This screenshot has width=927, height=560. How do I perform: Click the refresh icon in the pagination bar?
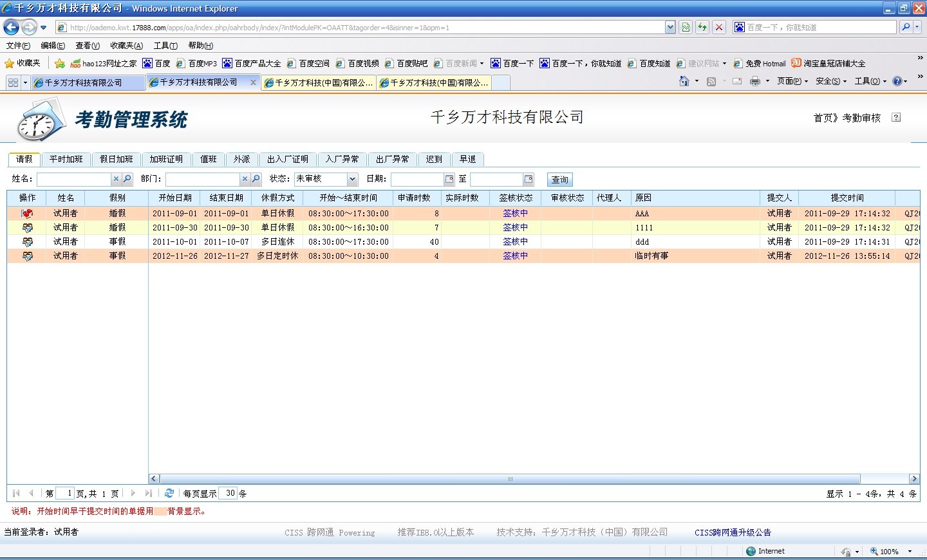coord(169,493)
